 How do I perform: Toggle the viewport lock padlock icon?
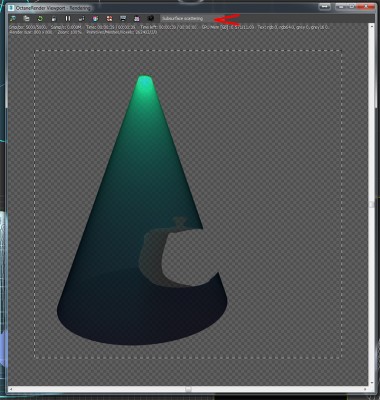[54, 19]
